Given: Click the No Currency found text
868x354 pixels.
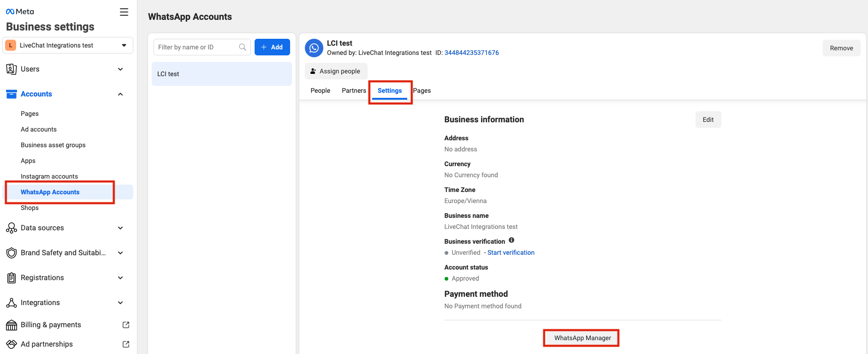Looking at the screenshot, I should (471, 175).
